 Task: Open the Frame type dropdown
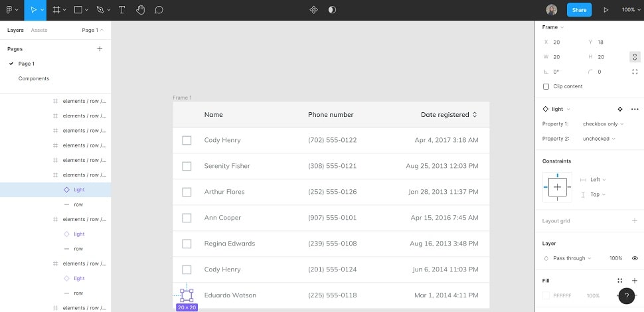click(x=553, y=27)
